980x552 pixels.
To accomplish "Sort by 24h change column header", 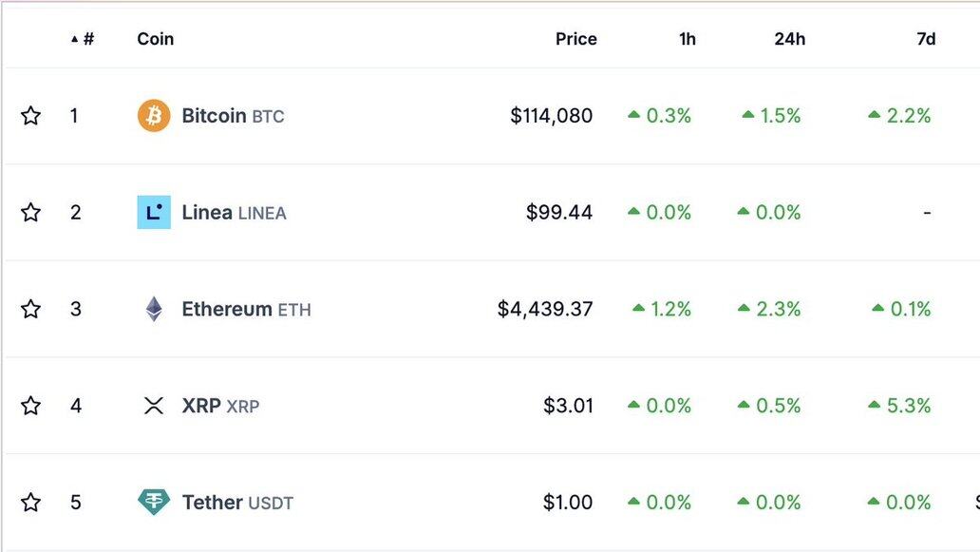I will (x=789, y=39).
